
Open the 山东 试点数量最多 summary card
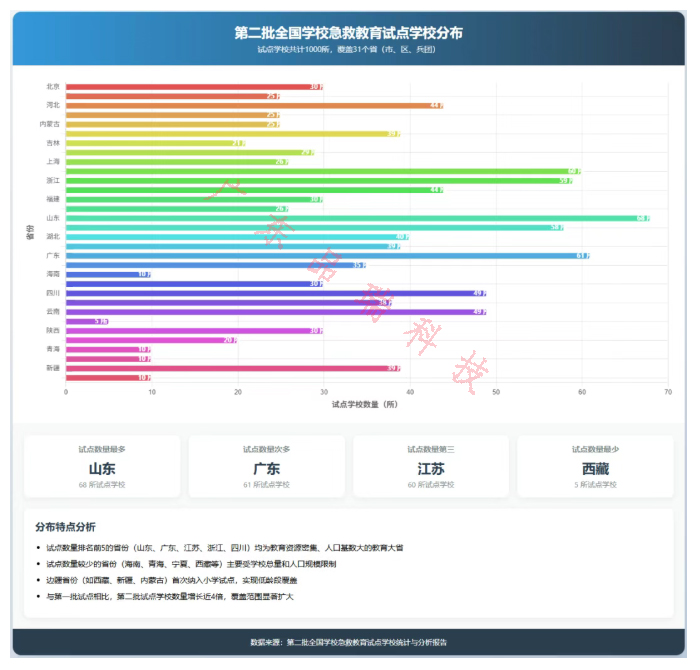tap(102, 468)
